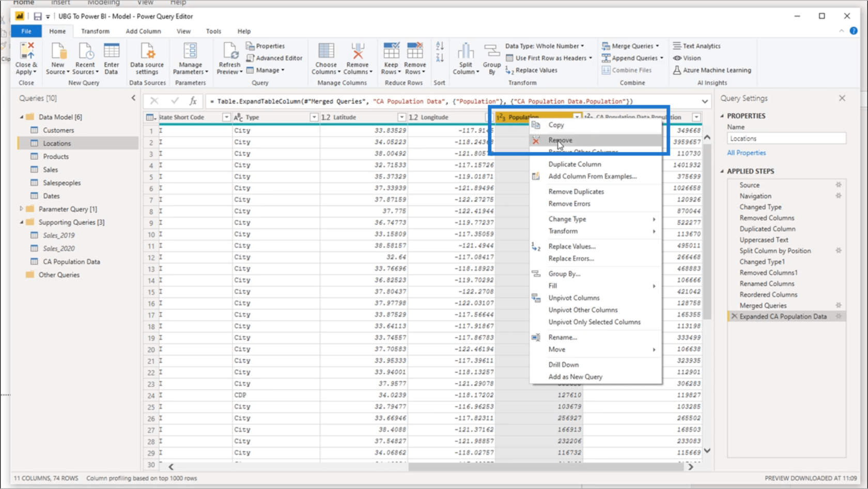Viewport: 868px width, 489px height.
Task: Toggle Use First Row as Headers
Action: click(x=549, y=58)
